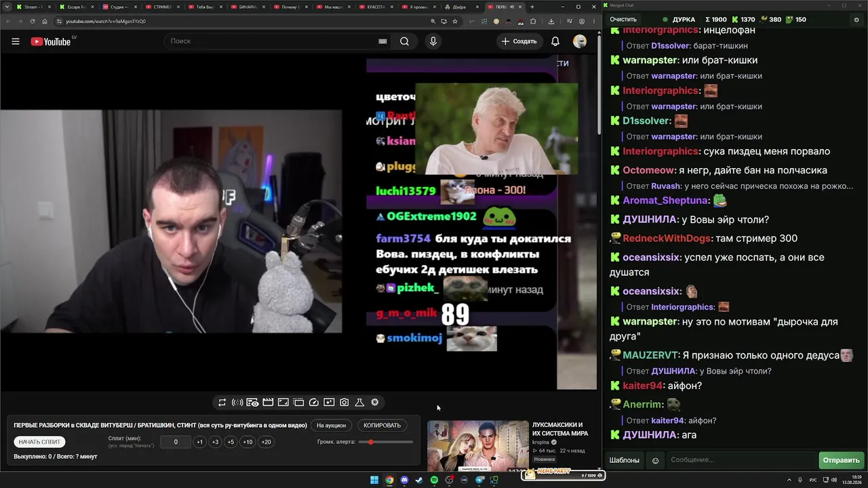Click username Octomeow in chat
The image size is (868, 488).
pos(649,170)
